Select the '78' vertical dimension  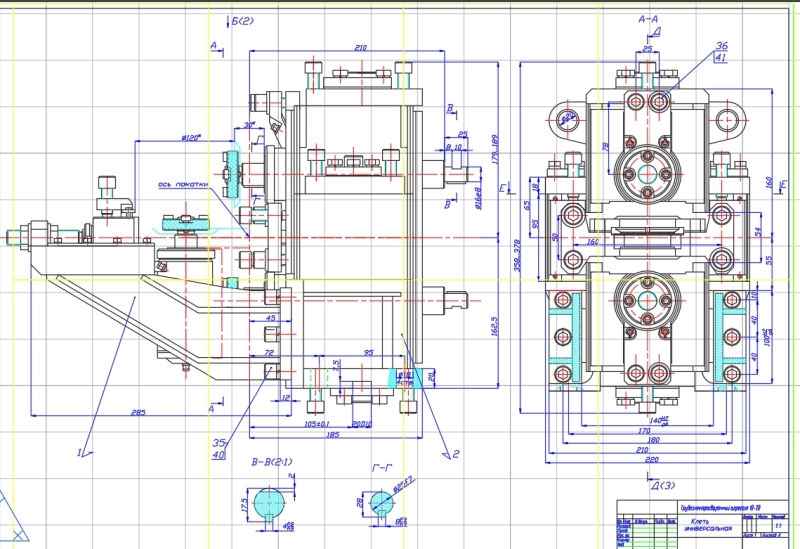click(606, 146)
